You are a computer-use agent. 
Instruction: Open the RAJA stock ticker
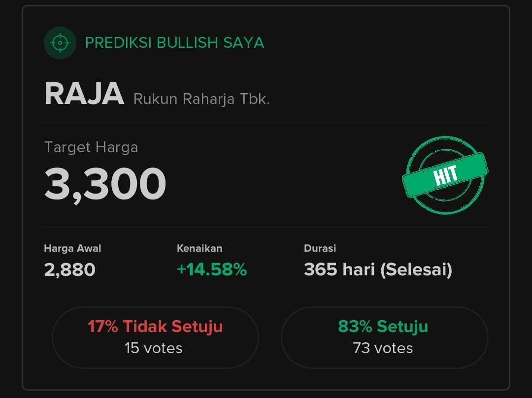pyautogui.click(x=84, y=94)
